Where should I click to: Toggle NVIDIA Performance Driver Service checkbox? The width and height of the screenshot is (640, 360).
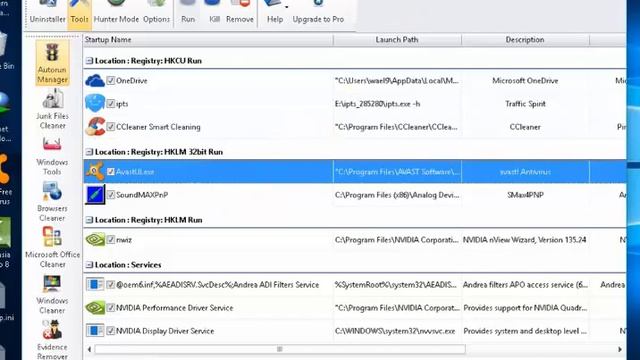click(111, 308)
